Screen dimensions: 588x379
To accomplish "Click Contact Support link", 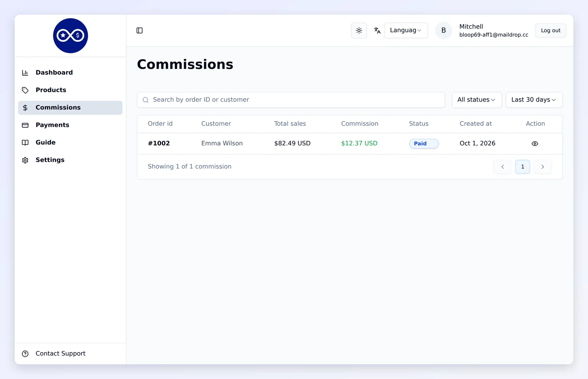I will coord(60,354).
